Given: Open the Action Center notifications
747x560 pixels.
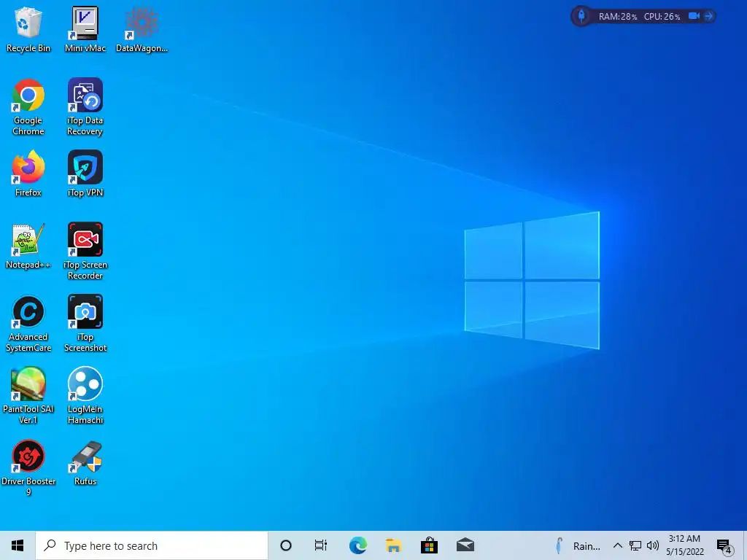Looking at the screenshot, I should (724, 546).
